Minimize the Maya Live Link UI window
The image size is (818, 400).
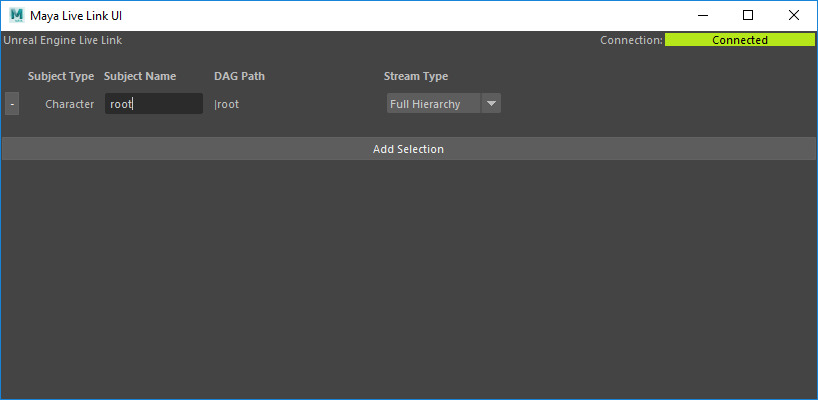pyautogui.click(x=702, y=15)
